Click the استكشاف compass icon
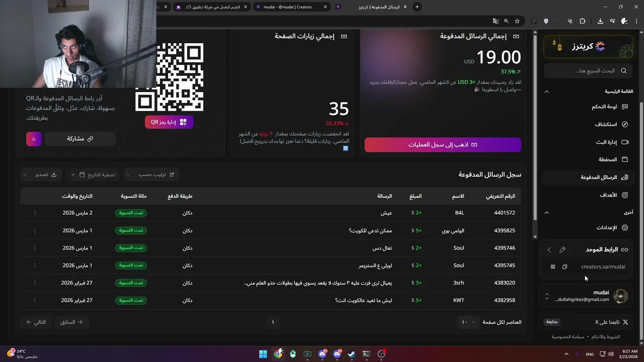The width and height of the screenshot is (644, 362). pyautogui.click(x=625, y=124)
